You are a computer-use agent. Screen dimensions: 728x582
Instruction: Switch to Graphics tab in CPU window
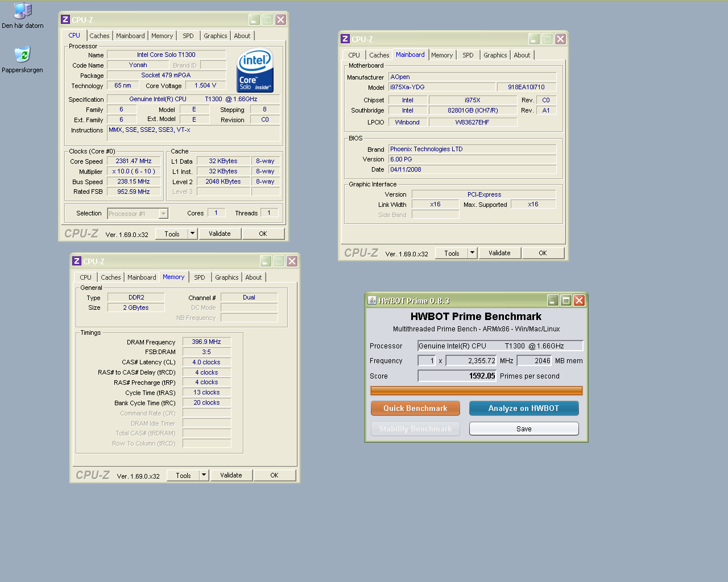(x=216, y=36)
